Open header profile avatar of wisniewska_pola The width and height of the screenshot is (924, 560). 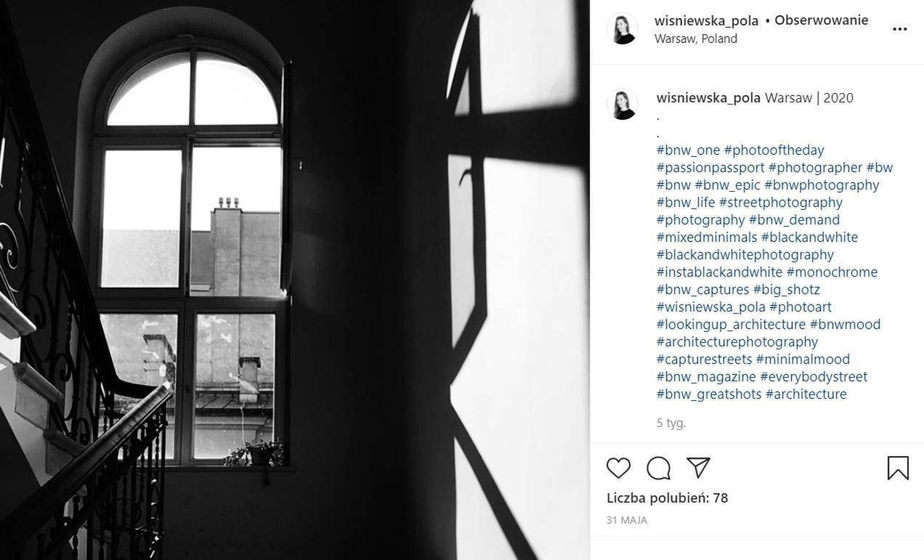[623, 29]
